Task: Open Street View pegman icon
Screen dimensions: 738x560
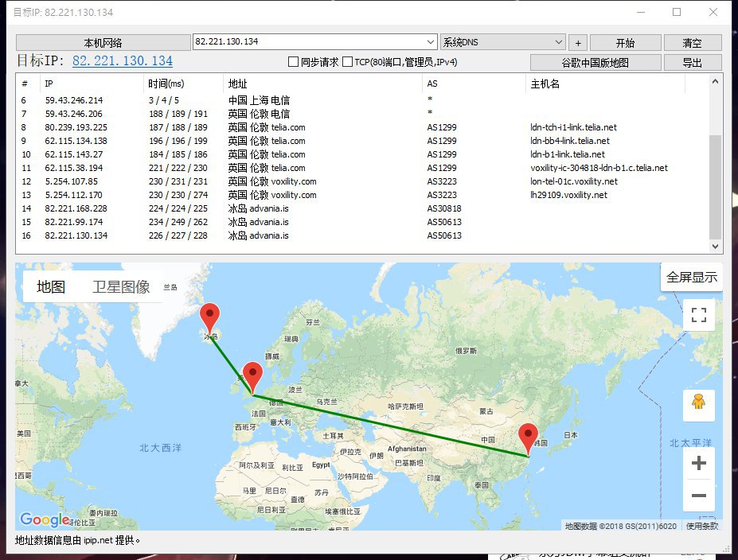Action: [699, 404]
